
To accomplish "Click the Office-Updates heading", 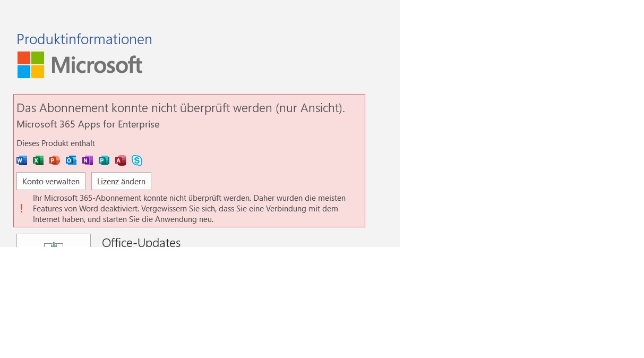I will tap(141, 243).
